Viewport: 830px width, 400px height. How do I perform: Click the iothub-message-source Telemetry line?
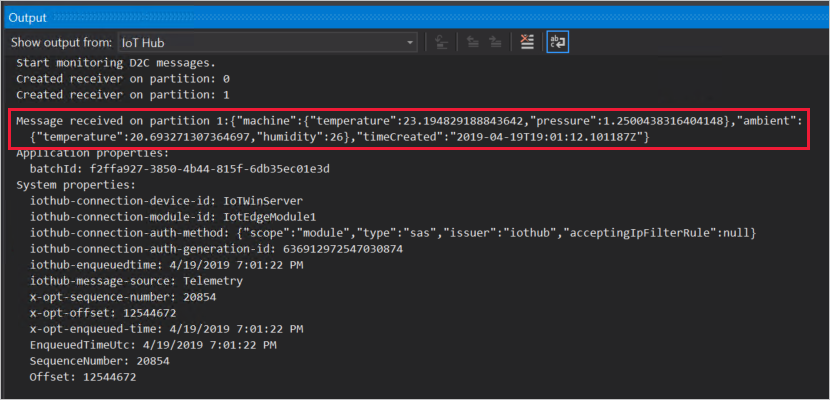click(137, 281)
